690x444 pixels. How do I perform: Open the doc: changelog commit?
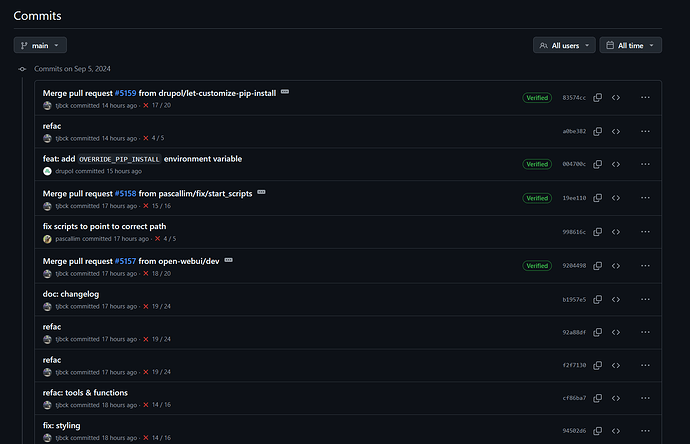[x=71, y=294]
